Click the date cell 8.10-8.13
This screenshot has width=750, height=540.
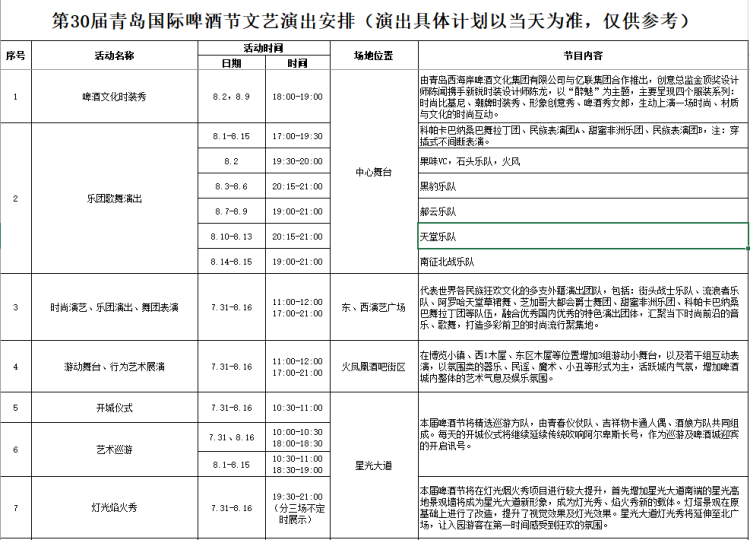[232, 236]
